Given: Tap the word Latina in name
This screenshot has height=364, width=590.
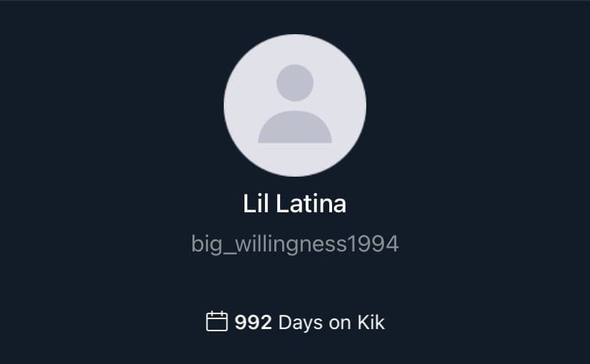Looking at the screenshot, I should coord(311,204).
